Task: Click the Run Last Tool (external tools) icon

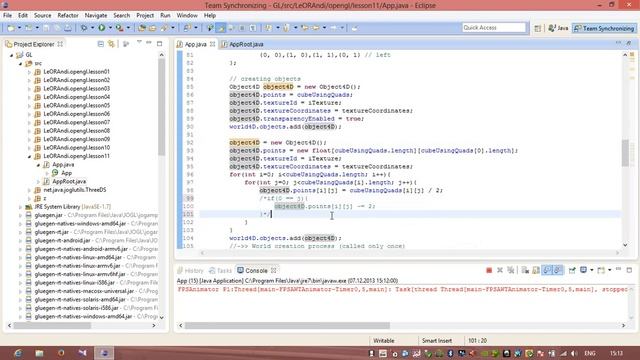Action: [x=119, y=28]
